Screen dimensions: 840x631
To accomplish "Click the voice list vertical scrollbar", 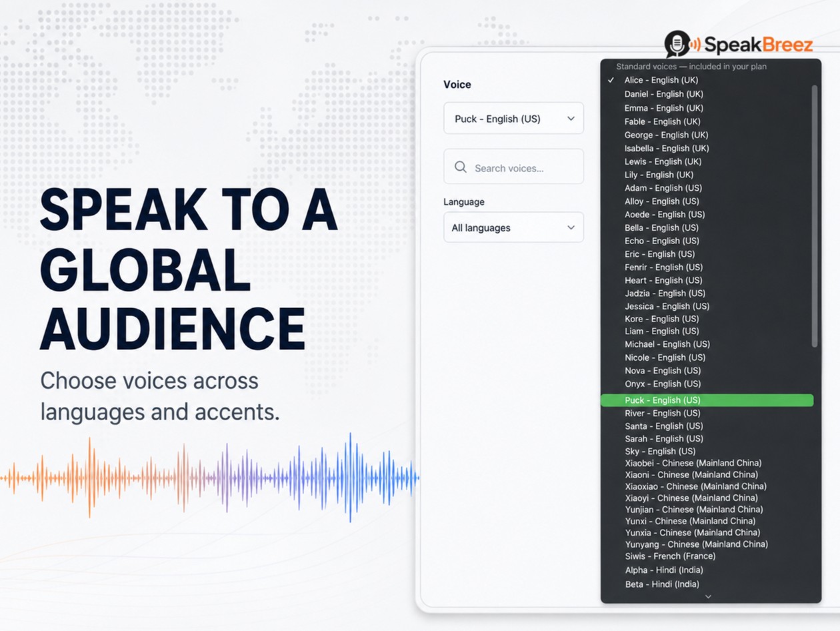I will [814, 215].
